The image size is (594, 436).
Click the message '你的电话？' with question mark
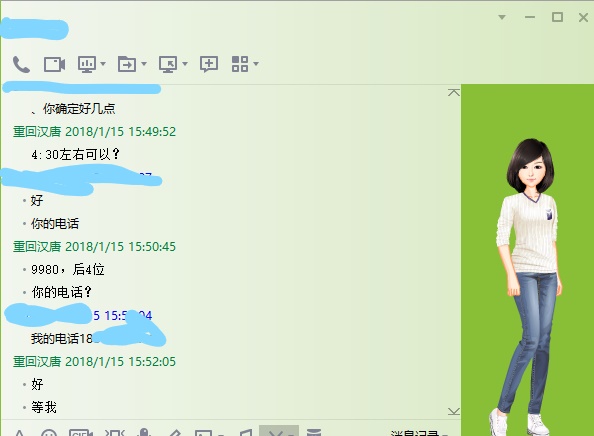click(62, 292)
